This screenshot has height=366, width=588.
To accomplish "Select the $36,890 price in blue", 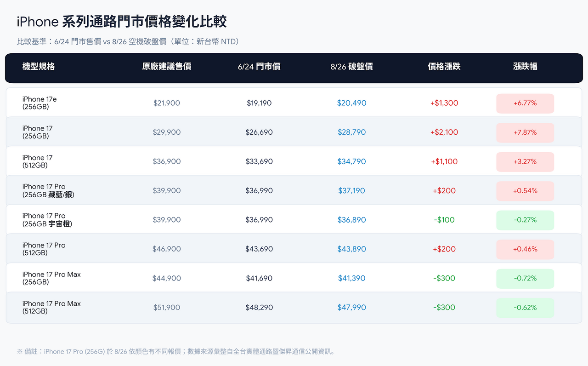I will tap(351, 220).
